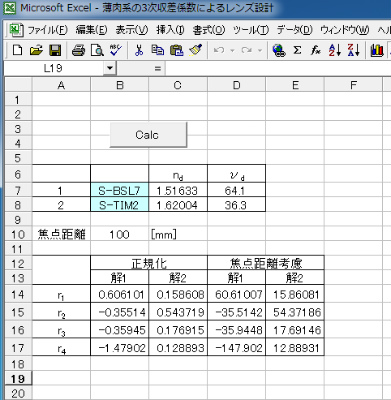Open the 挿入(I) menu
Image resolution: width=391 pixels, height=400 pixels.
170,30
